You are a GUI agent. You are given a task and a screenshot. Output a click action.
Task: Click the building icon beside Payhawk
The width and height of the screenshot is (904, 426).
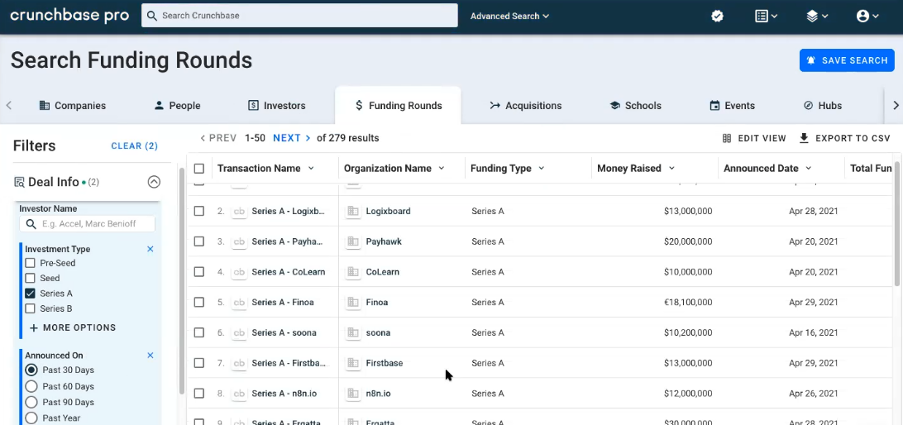point(352,242)
